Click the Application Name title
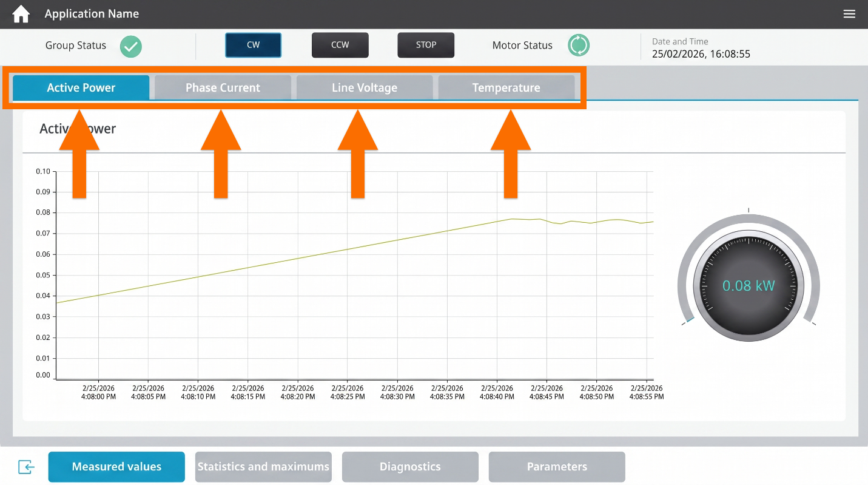The image size is (868, 485). 92,14
